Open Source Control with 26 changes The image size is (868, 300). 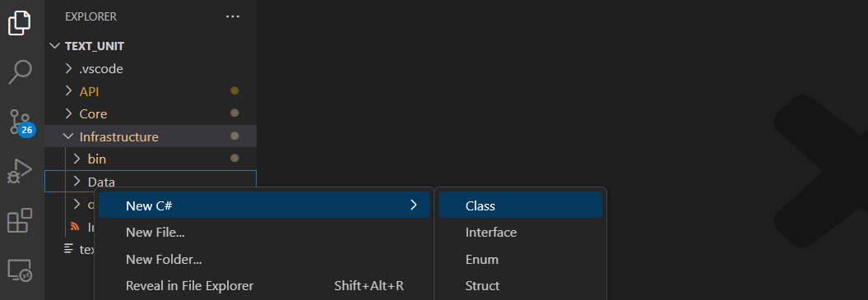coord(21,122)
